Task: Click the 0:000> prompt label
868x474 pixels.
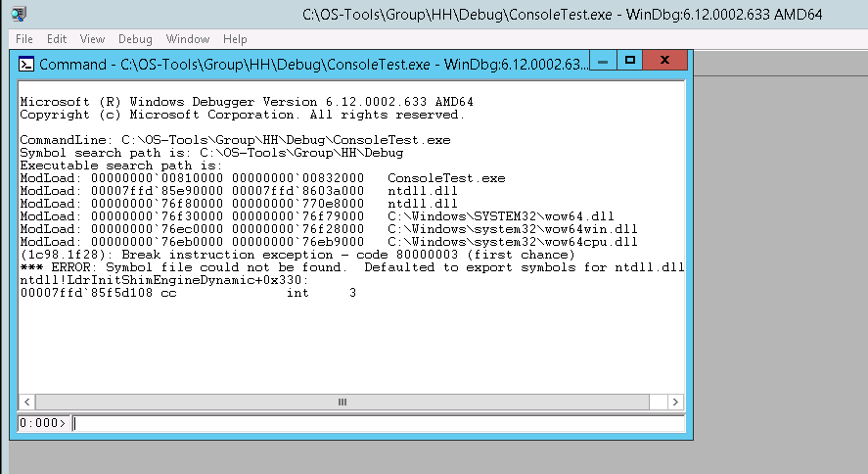Action: (43, 423)
